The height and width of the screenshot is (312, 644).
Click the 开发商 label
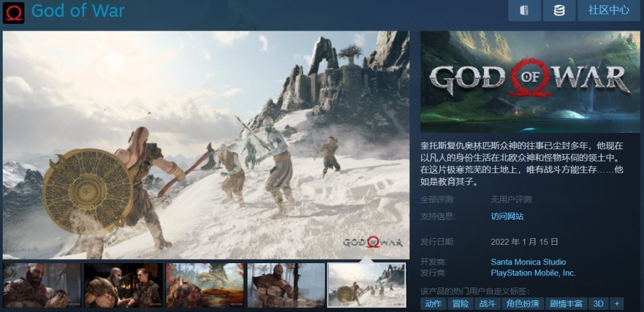click(433, 262)
